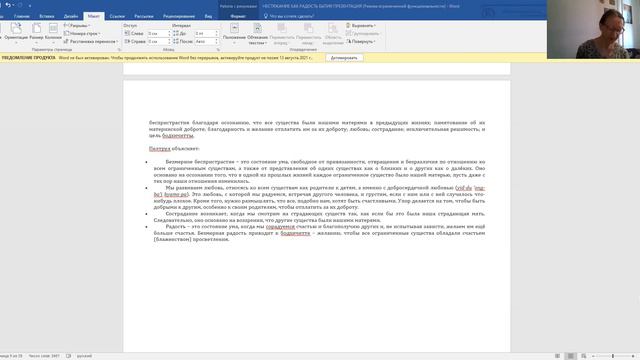
Task: Click the underlined word 'сорадуемся' in last bullet
Action: [x=280, y=227]
